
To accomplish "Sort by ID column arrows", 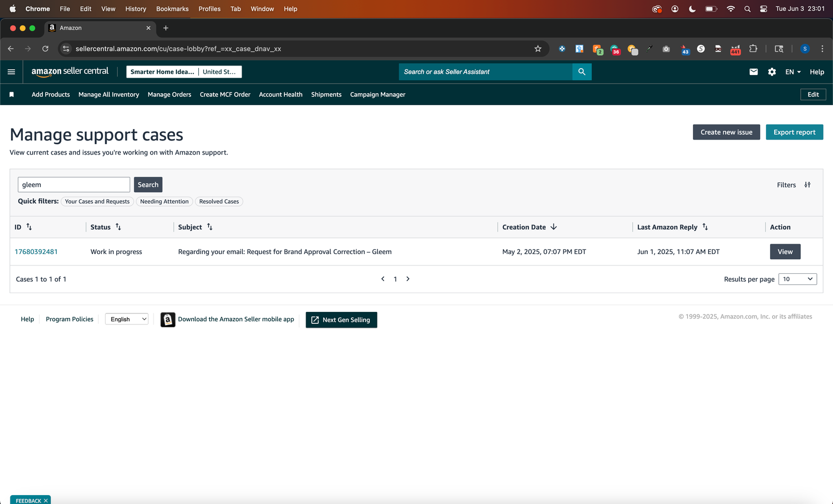I will (29, 227).
